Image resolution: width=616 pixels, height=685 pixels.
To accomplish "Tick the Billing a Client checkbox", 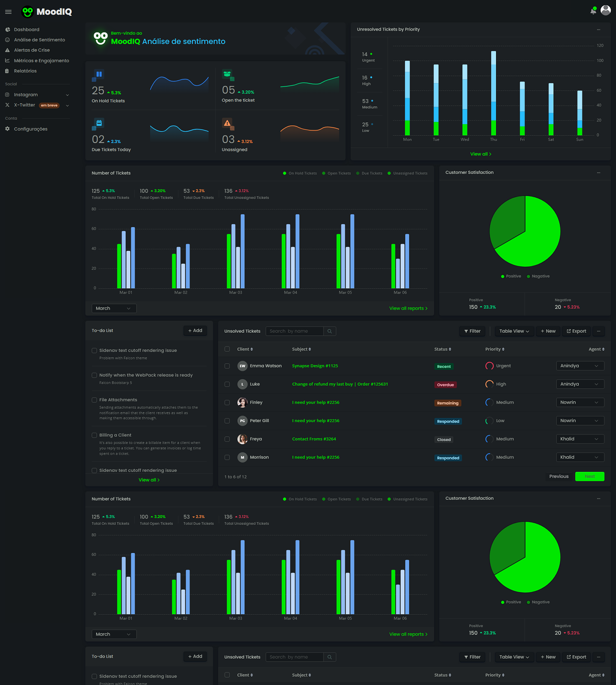I will [94, 435].
